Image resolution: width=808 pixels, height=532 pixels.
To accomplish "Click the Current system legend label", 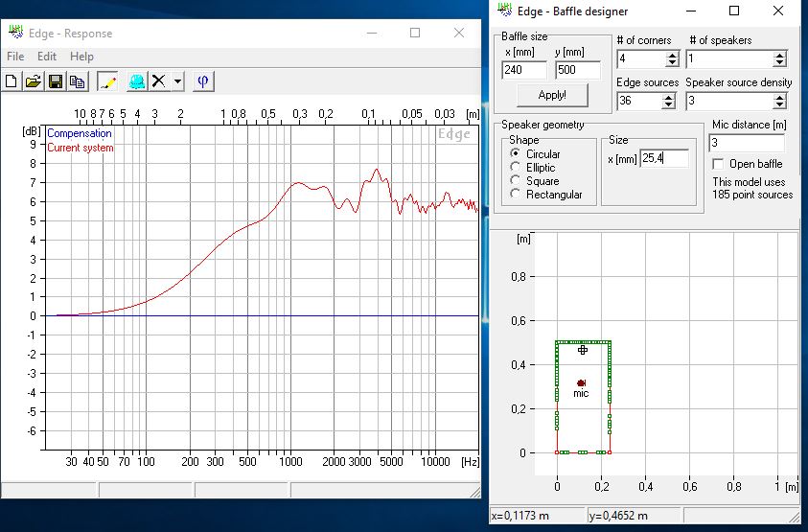I will coord(81,148).
